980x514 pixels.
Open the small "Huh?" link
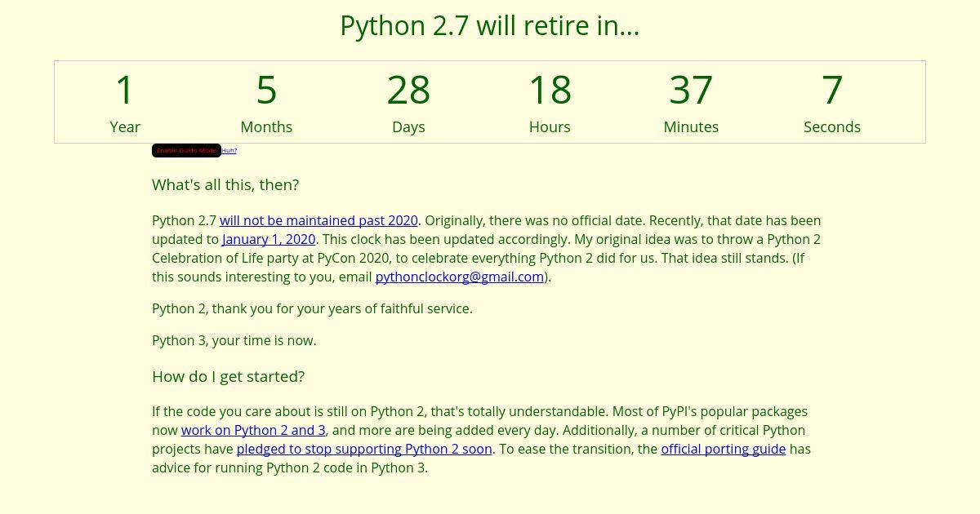229,151
